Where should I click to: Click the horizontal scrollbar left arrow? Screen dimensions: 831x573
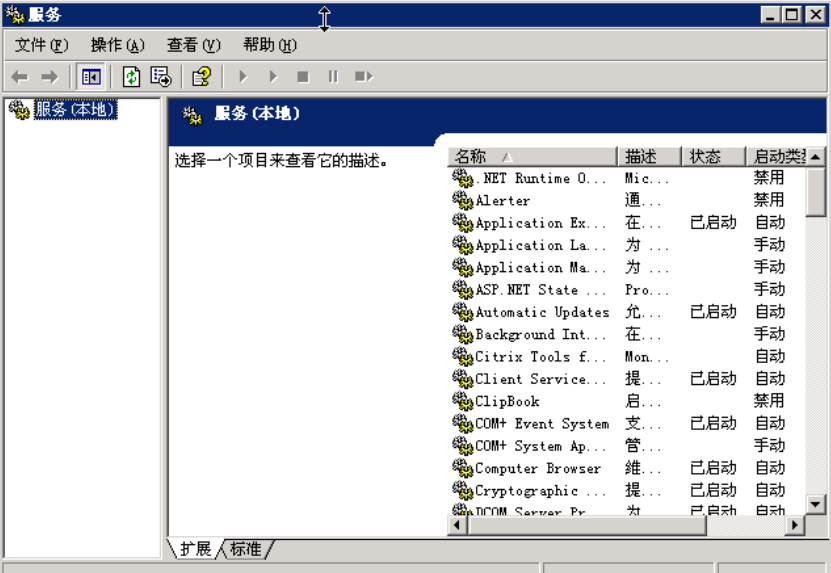pyautogui.click(x=457, y=525)
